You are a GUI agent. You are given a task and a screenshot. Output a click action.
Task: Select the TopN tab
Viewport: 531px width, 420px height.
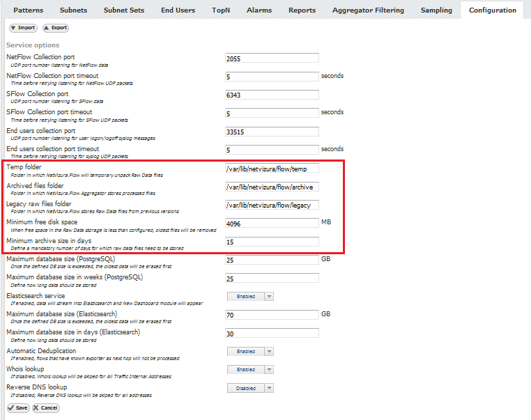click(221, 10)
